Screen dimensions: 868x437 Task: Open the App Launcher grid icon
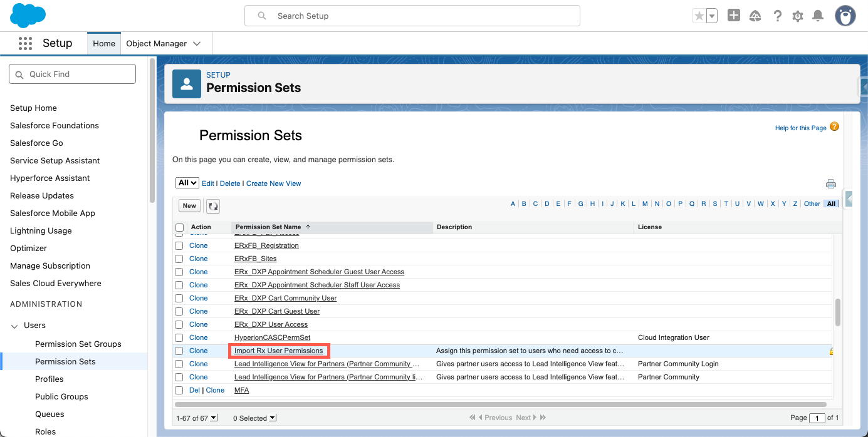click(25, 43)
